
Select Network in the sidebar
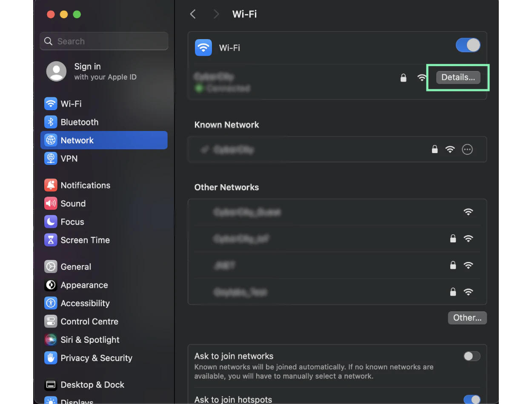[x=104, y=140]
